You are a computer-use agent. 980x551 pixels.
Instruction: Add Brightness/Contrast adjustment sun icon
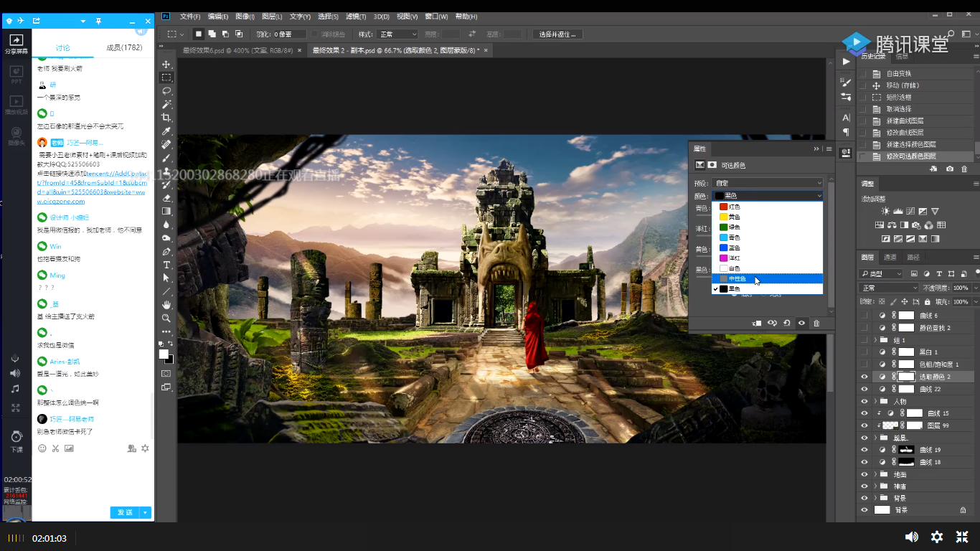tap(885, 212)
